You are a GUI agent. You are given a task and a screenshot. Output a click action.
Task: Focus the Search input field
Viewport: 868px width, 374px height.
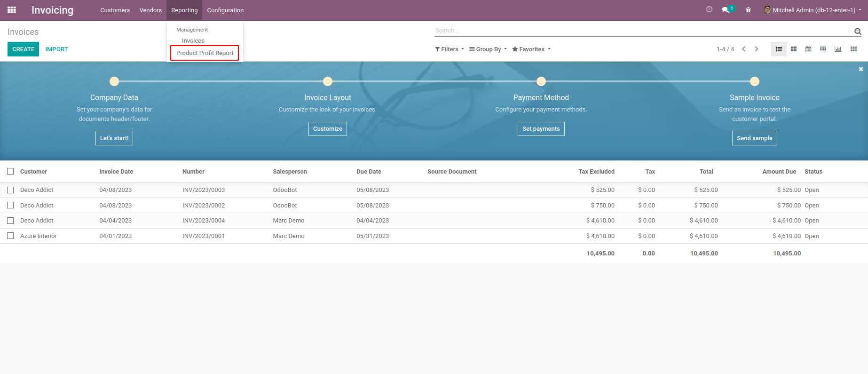[643, 31]
